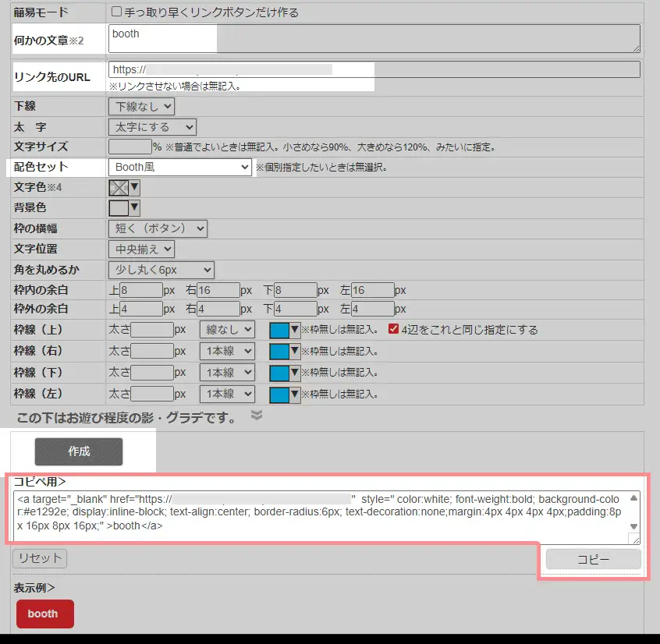Click the コピー copy button
Viewport: 660px width, 644px height.
point(593,559)
